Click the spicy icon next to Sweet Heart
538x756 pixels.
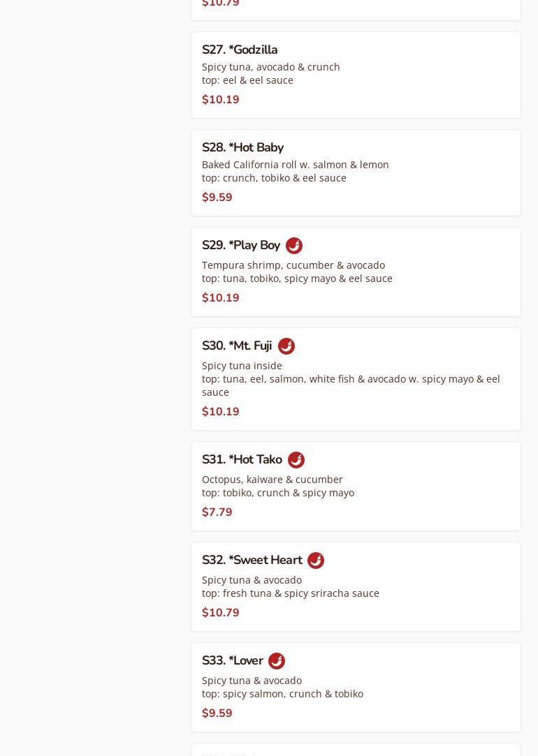pos(316,561)
